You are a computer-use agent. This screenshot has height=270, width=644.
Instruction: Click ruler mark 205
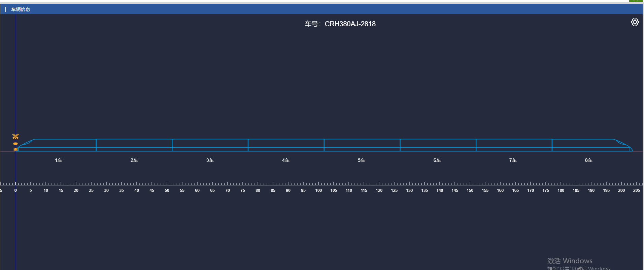pyautogui.click(x=637, y=190)
